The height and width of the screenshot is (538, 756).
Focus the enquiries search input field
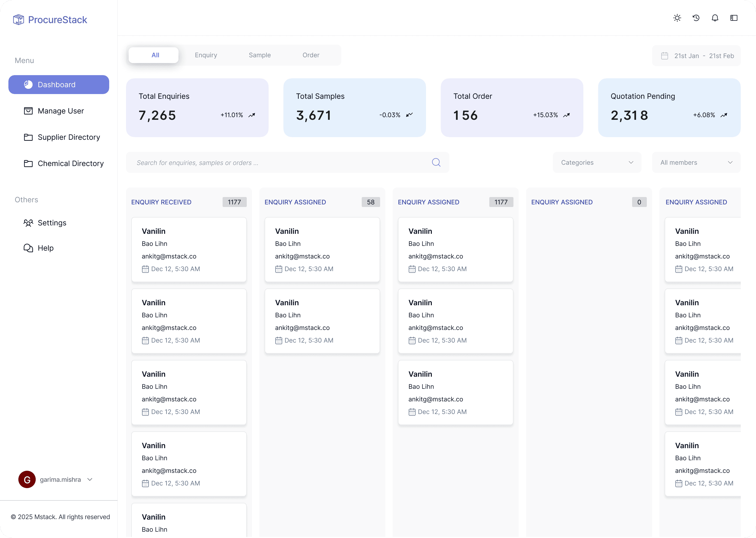(x=287, y=162)
